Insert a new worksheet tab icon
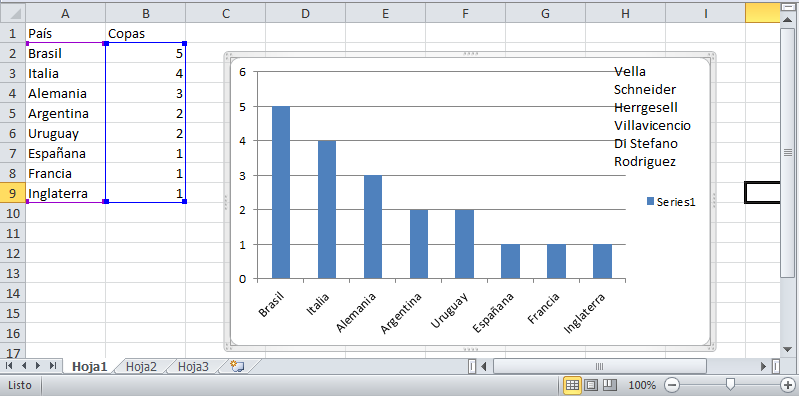Screen dimensions: 799x396 click(x=237, y=366)
